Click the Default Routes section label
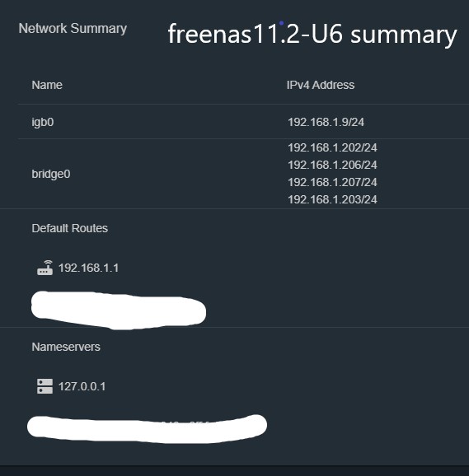The image size is (469, 476). pos(69,228)
